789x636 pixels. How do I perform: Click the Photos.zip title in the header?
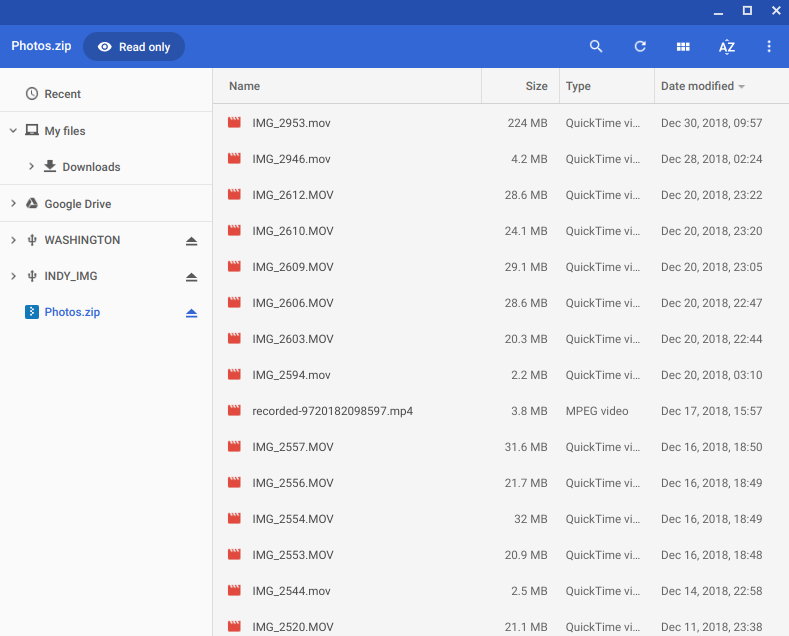(x=41, y=46)
